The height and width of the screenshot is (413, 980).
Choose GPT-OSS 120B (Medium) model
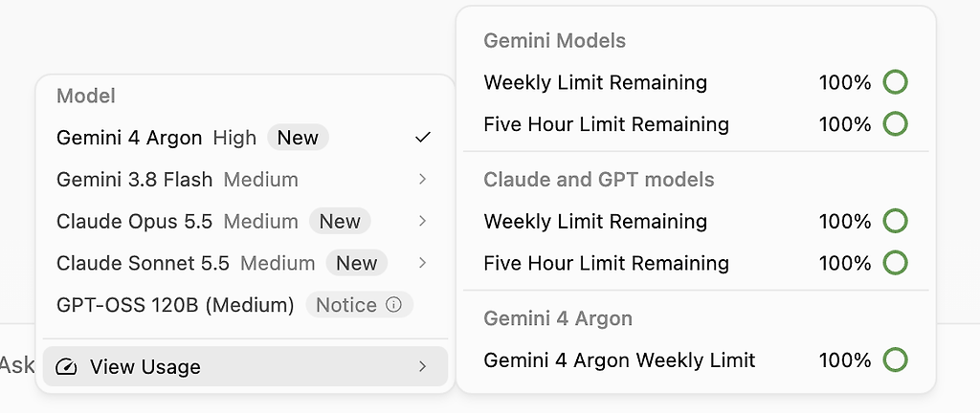coord(245,304)
